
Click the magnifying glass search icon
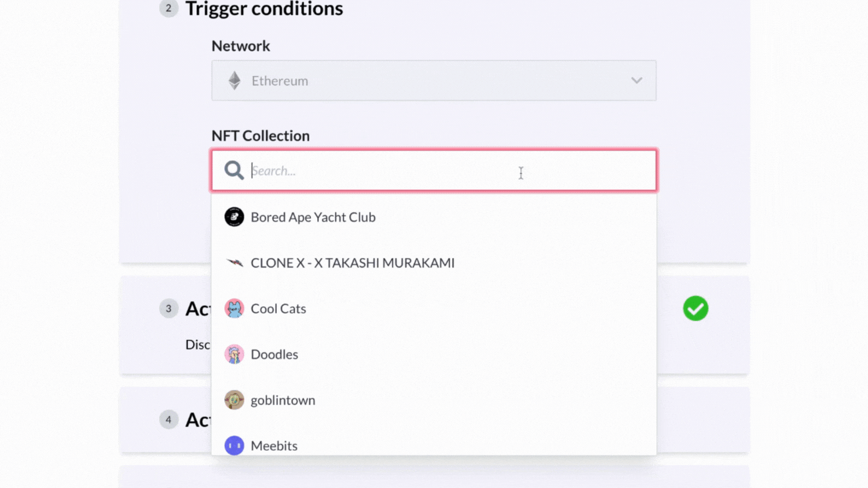coord(233,170)
